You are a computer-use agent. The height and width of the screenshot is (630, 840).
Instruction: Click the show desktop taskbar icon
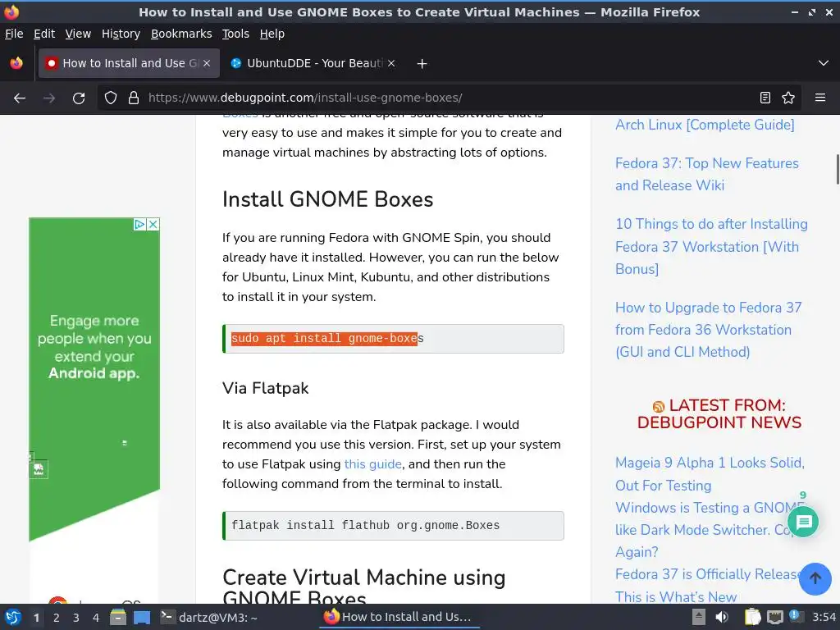(142, 617)
